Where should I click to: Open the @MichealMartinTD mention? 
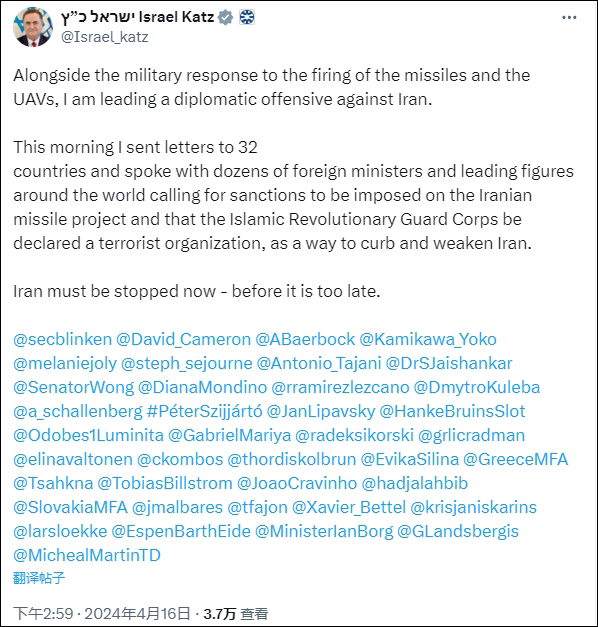click(87, 555)
